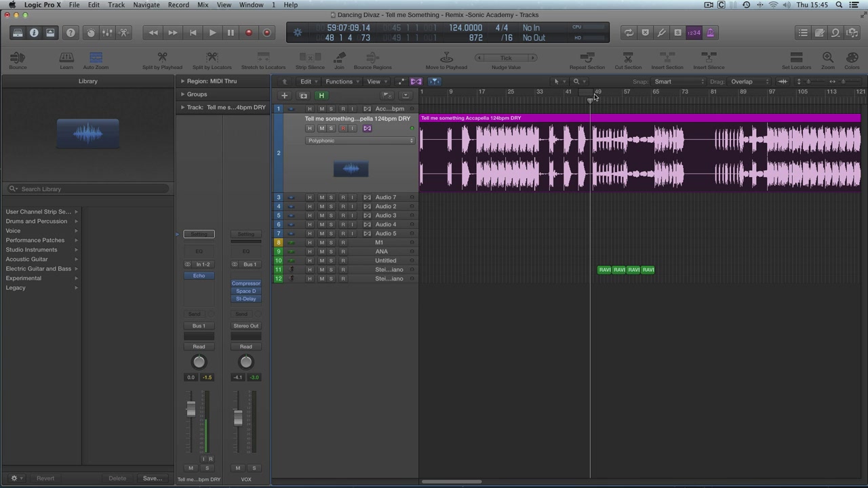Pause playback with the Pause button

(x=231, y=33)
